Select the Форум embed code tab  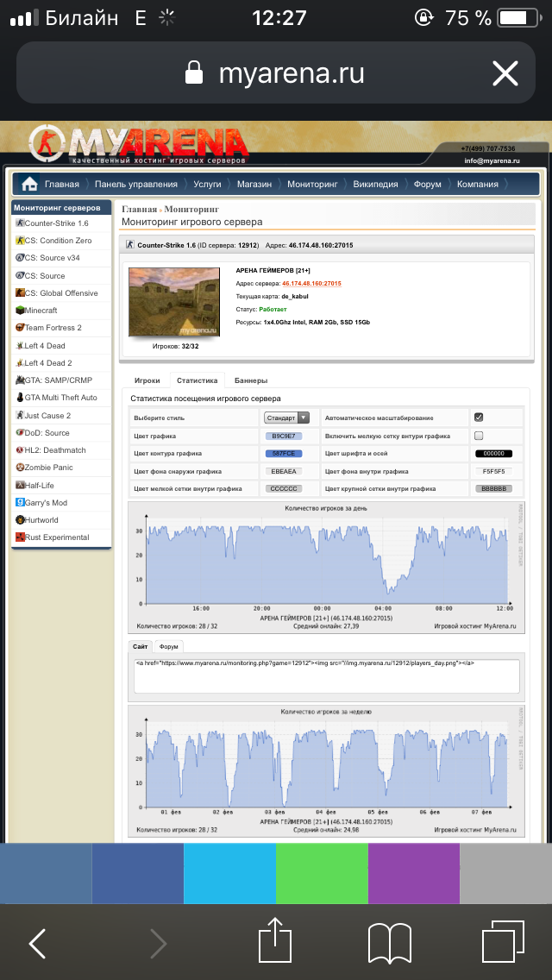167,647
